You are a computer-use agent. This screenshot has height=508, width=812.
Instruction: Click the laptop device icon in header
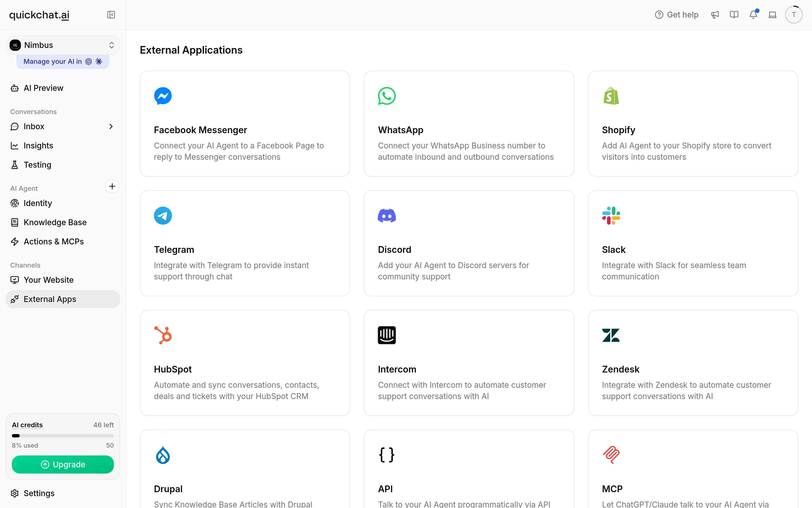(x=773, y=15)
